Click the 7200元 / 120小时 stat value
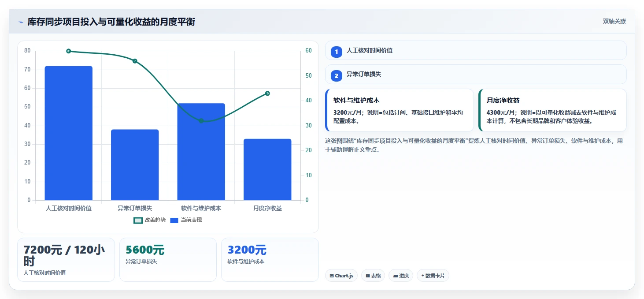 (x=64, y=255)
